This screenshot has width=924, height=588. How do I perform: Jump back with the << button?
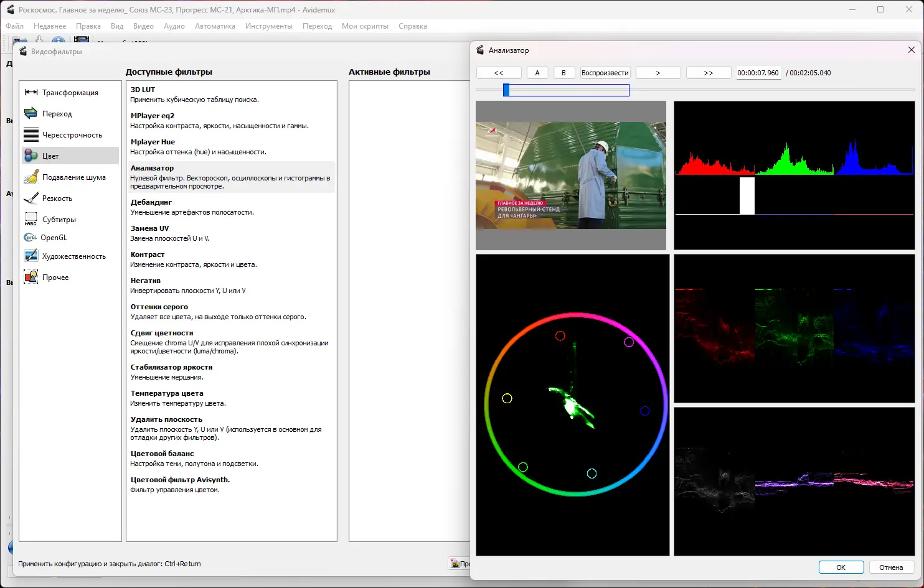tap(499, 73)
